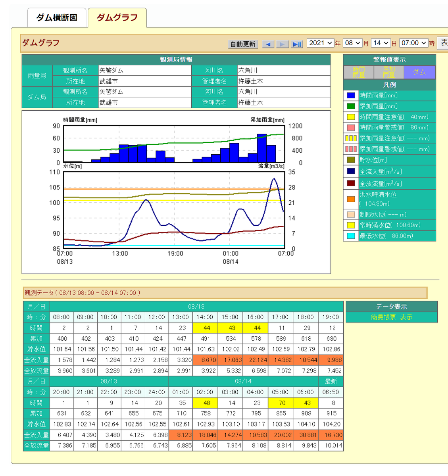Screen dimensions: 448x476
Task: Open the year dropdown showing 2021
Action: [x=320, y=43]
